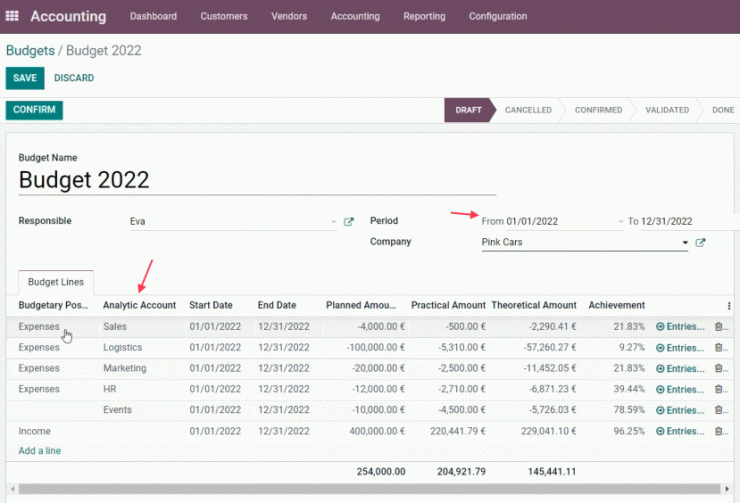The width and height of the screenshot is (740, 503).
Task: Sort by Theoretical Amount column header
Action: pyautogui.click(x=534, y=305)
